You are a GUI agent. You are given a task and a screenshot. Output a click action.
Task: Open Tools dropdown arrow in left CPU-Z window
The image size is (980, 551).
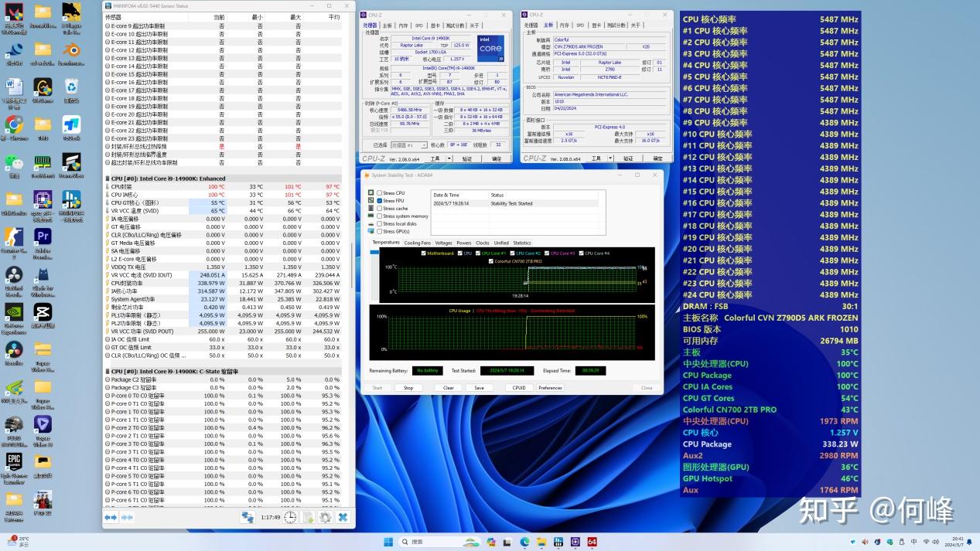[x=449, y=158]
